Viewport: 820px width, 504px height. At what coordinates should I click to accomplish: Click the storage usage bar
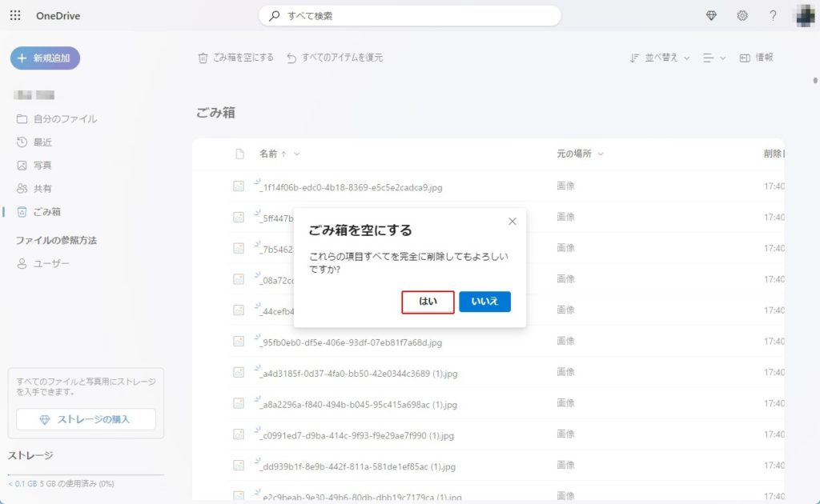85,475
